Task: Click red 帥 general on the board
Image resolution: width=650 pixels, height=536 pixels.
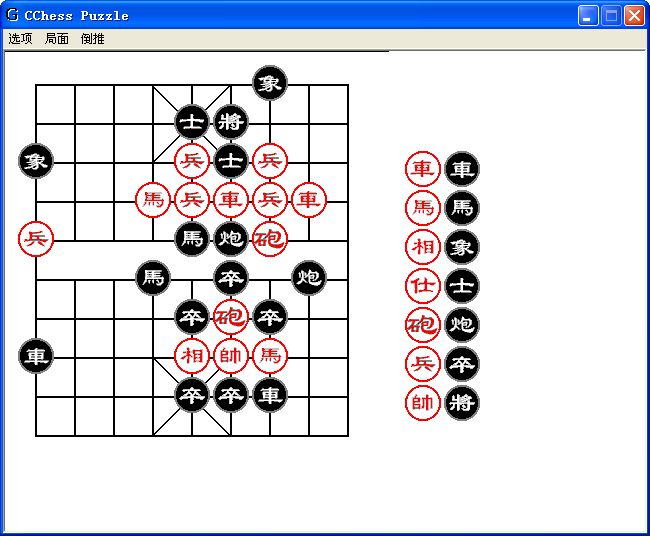Action: [231, 355]
